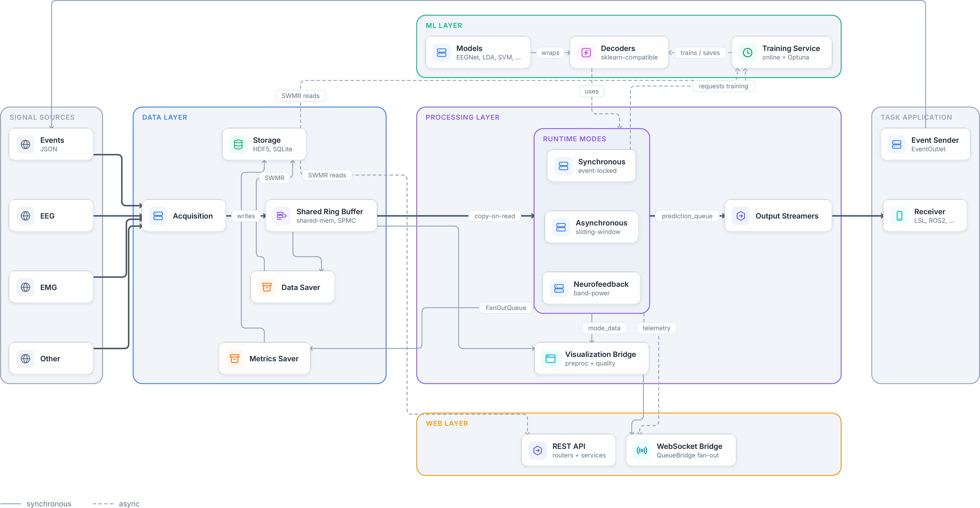Select the Models EEGNet node
Screen dimensions: 980x508
pyautogui.click(x=478, y=53)
